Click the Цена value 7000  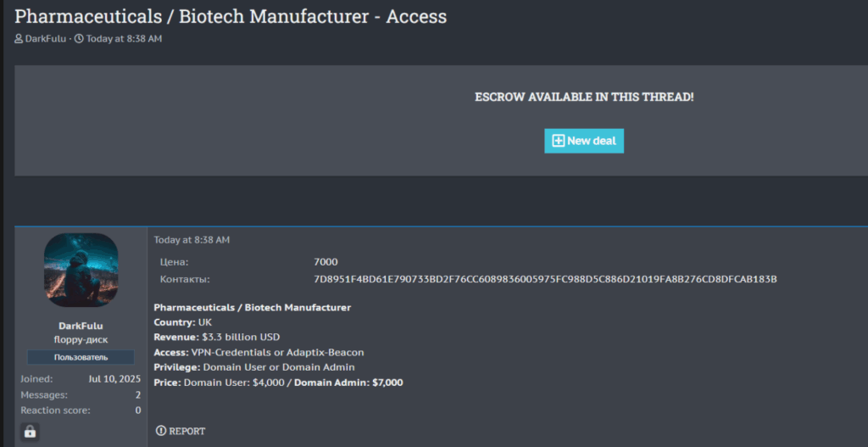(x=325, y=262)
